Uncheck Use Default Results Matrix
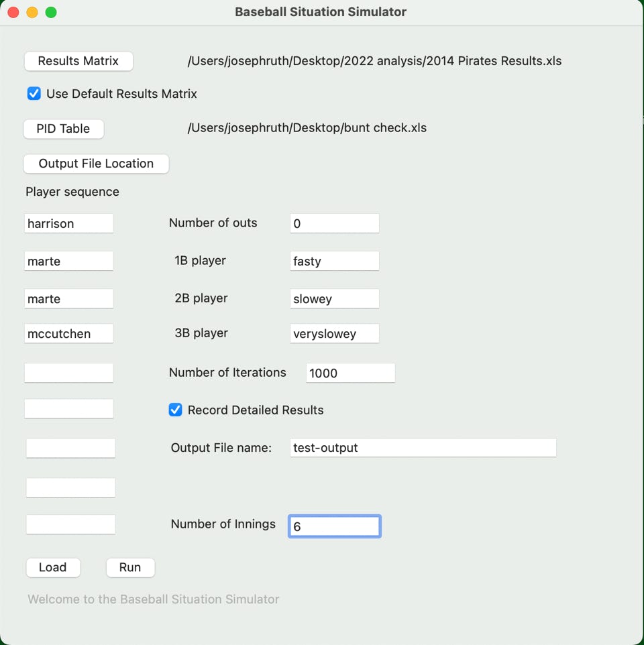644x645 pixels. (34, 93)
